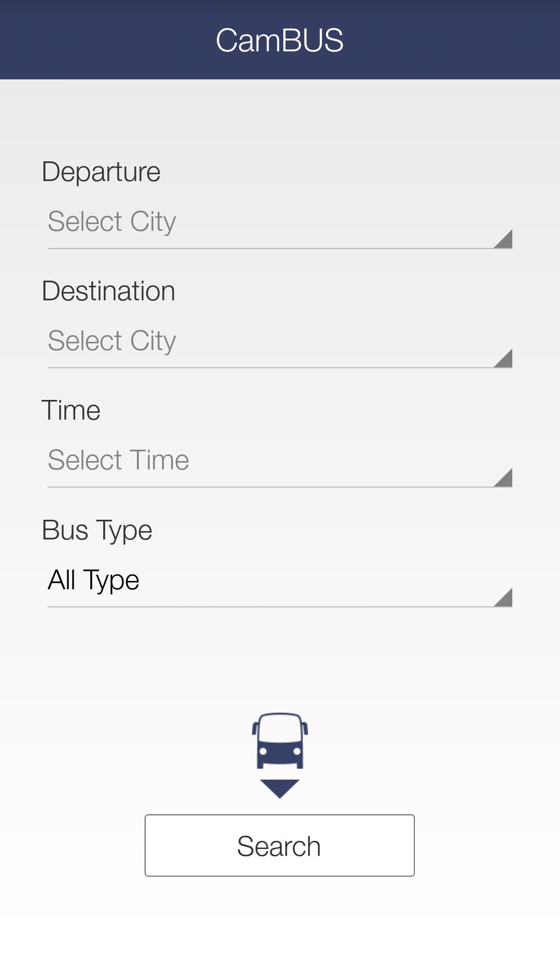Click the Destination label
Viewport: 560px width, 957px height.
coord(108,291)
